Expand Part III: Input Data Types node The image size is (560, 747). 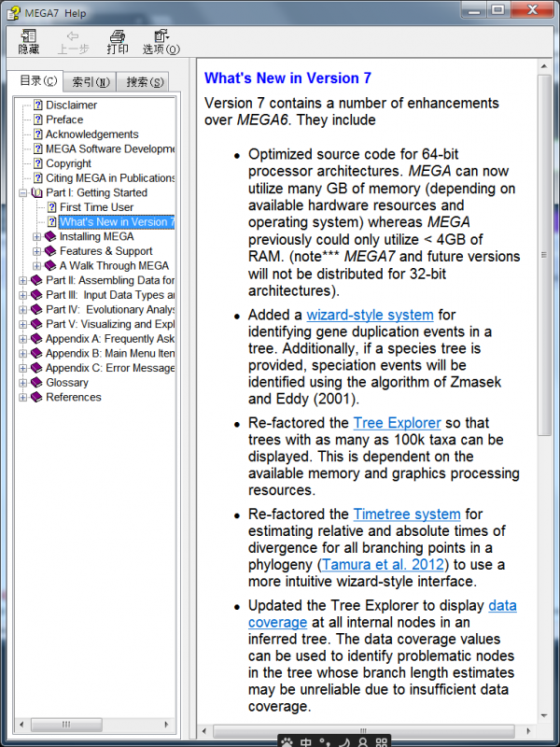click(x=22, y=295)
